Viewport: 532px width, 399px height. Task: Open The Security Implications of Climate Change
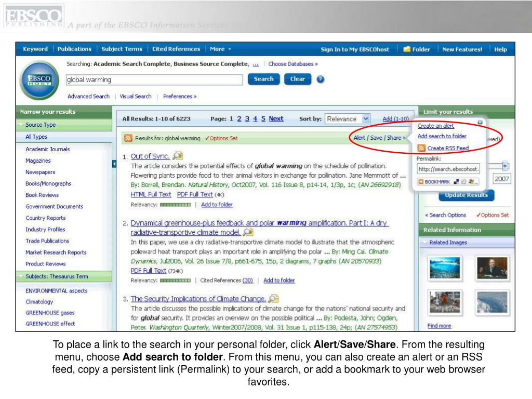coord(198,299)
